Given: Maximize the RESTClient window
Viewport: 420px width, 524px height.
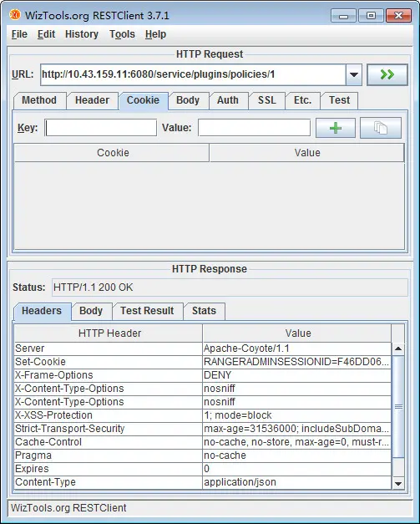Looking at the screenshot, I should [x=371, y=16].
